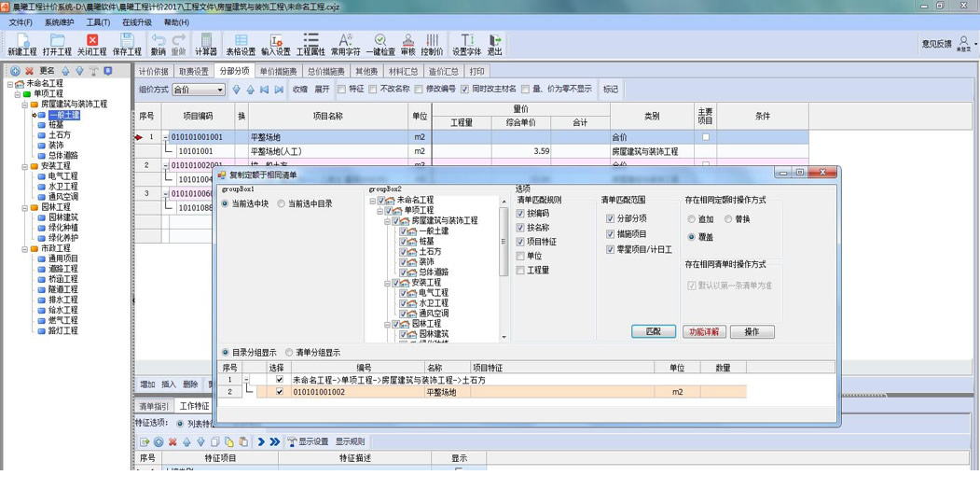Screen dimensions: 980x489
Task: Click the 操作 button in the dialog
Action: 752,331
